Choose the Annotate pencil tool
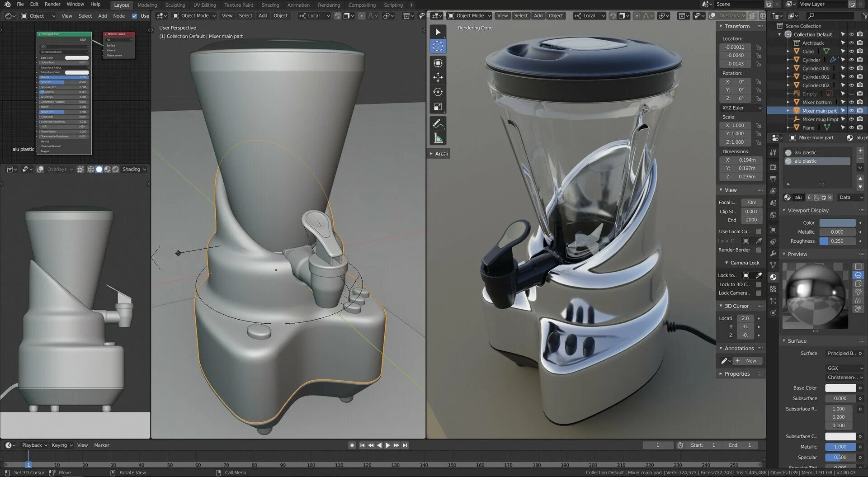868x477 pixels. click(438, 123)
